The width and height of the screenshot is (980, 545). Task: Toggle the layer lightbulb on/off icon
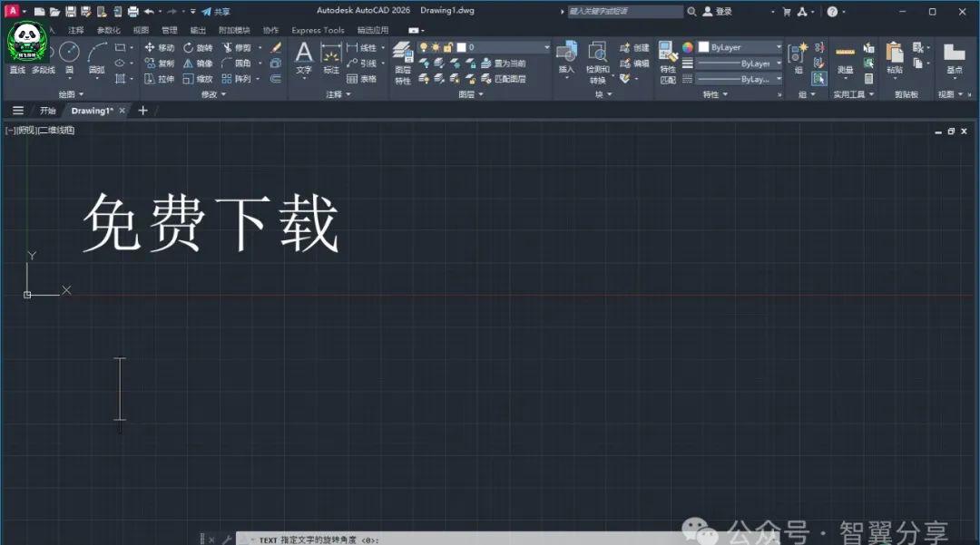tap(423, 47)
